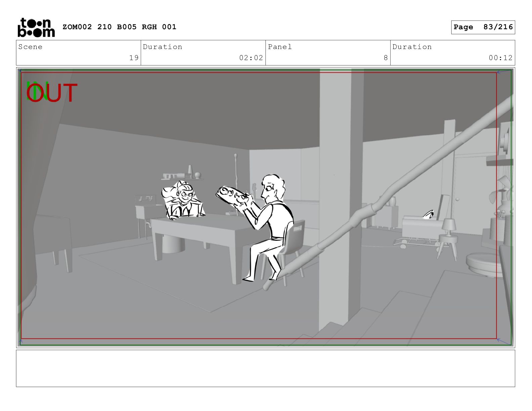532x411 pixels.
Task: Select the project title ZOM002 210 B005 RGH 001
Action: [x=120, y=27]
